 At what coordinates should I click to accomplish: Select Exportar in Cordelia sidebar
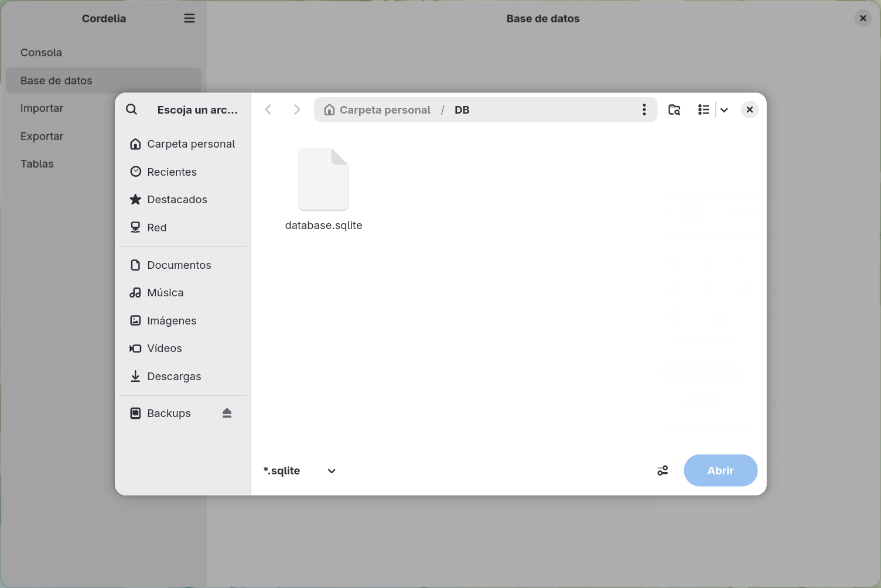[104, 136]
